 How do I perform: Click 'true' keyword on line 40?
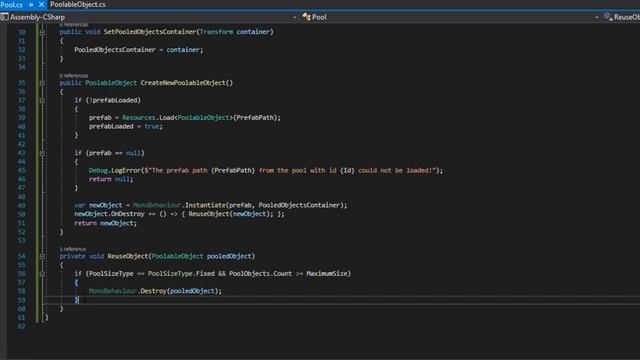coord(151,127)
